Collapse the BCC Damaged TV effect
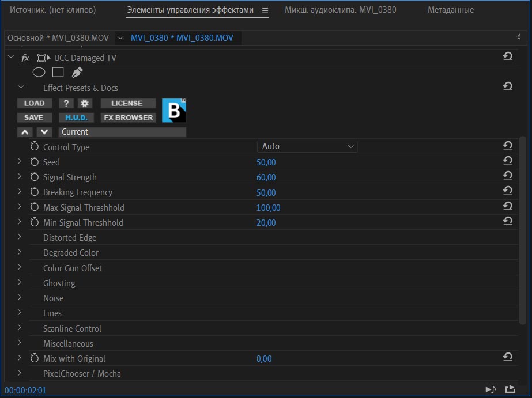The width and height of the screenshot is (532, 398). [11, 57]
